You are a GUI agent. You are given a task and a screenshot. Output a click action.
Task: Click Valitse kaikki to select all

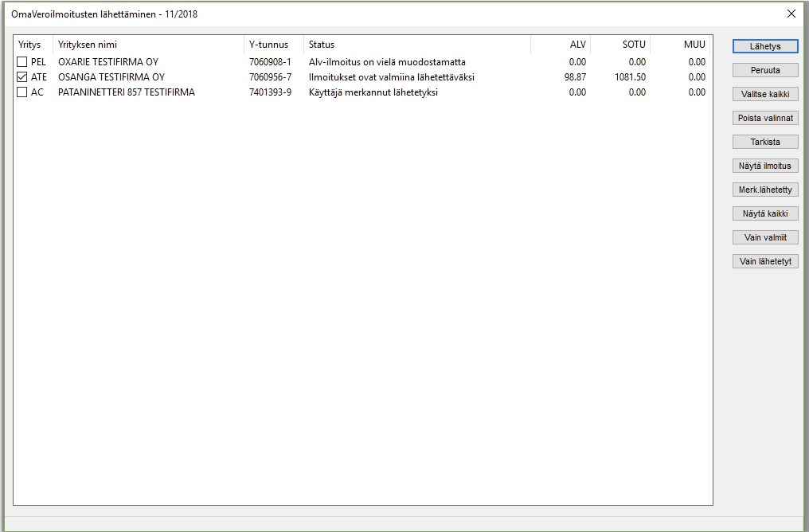coord(764,94)
